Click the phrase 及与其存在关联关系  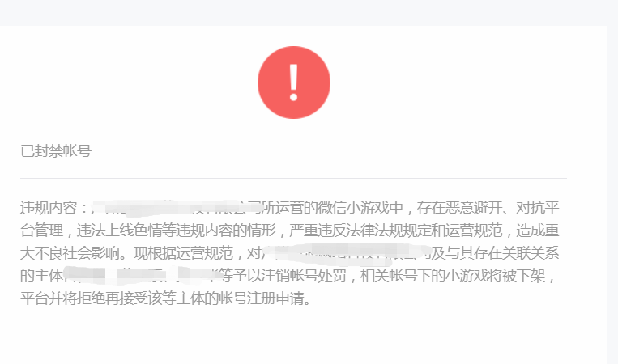496,253
